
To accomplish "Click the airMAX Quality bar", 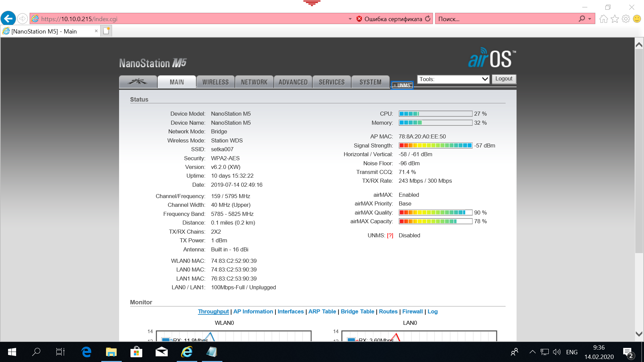I will click(435, 213).
